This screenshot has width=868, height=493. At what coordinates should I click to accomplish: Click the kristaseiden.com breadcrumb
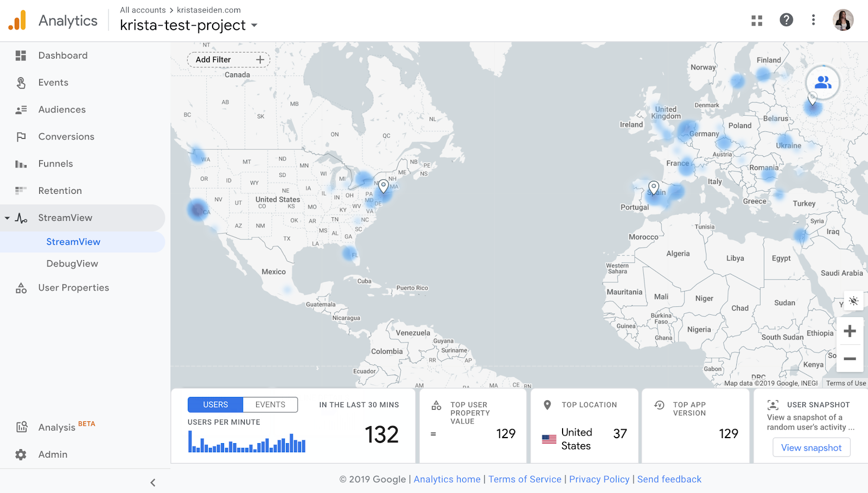click(x=209, y=10)
